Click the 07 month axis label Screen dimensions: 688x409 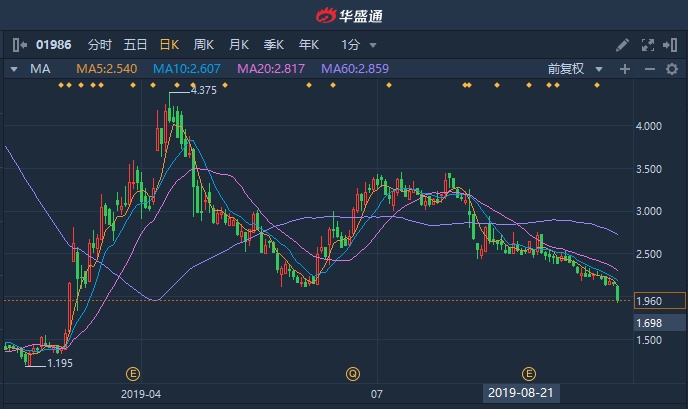pyautogui.click(x=376, y=394)
